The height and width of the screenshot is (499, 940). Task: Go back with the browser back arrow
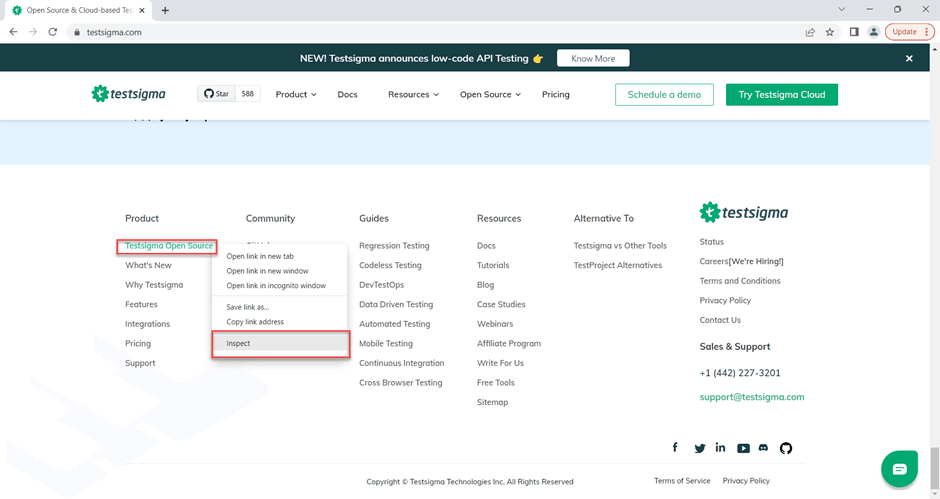pos(13,32)
